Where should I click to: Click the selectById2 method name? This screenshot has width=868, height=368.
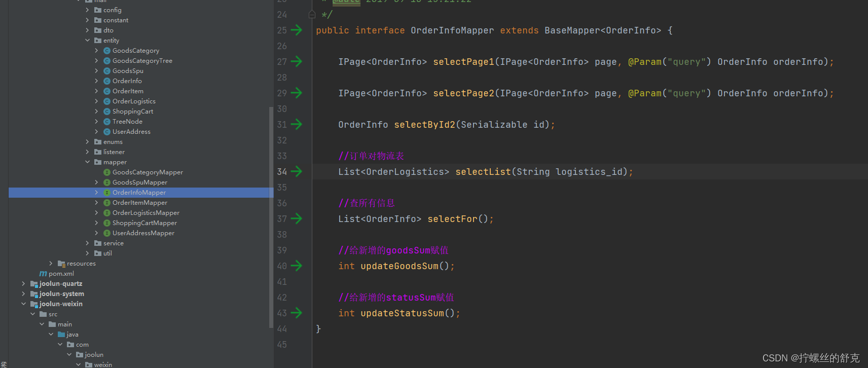[x=424, y=125]
